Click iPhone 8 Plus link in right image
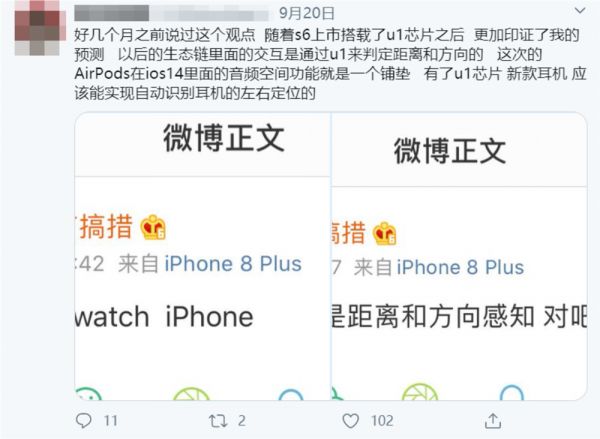 pyautogui.click(x=460, y=267)
